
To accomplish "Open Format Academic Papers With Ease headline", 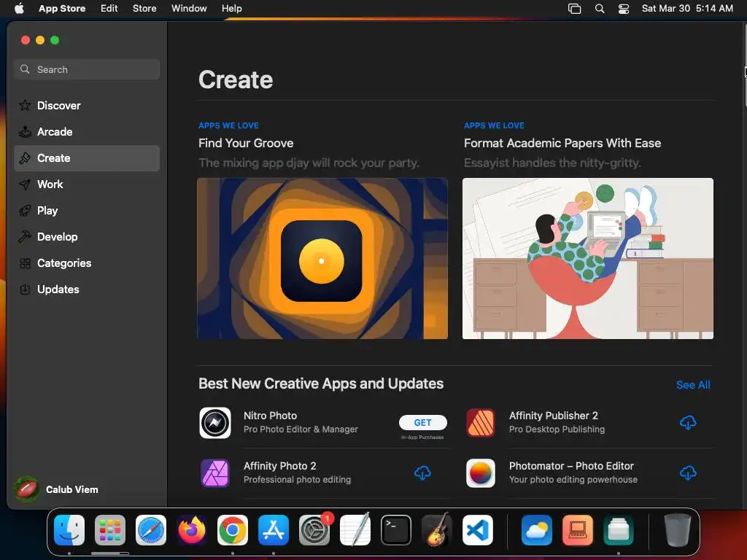I will 562,143.
